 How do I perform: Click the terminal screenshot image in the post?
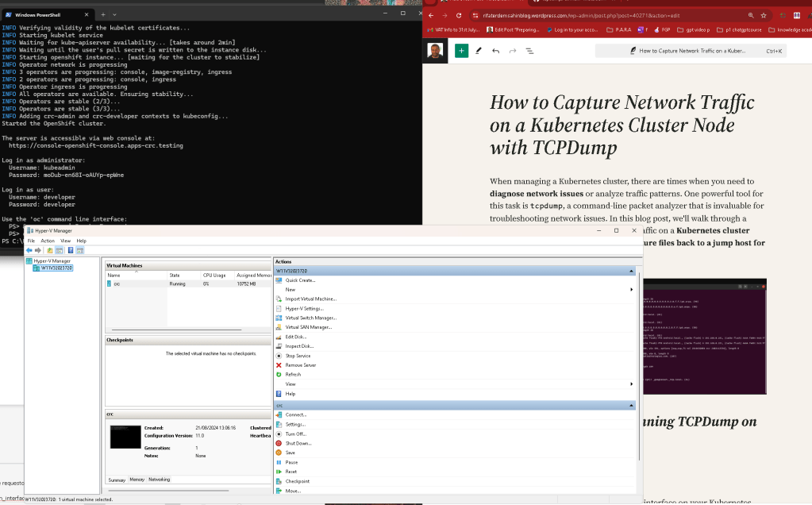pos(704,337)
